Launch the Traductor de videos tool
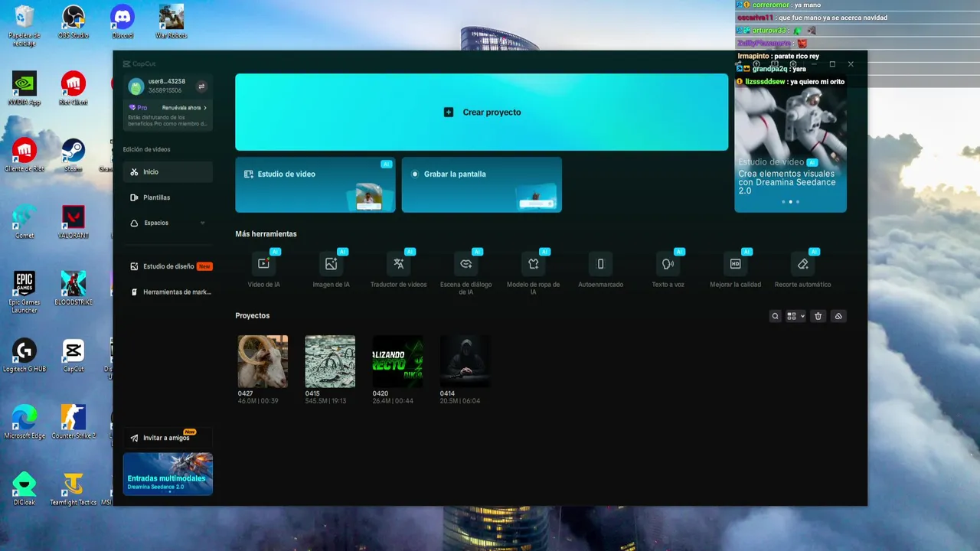 [399, 264]
